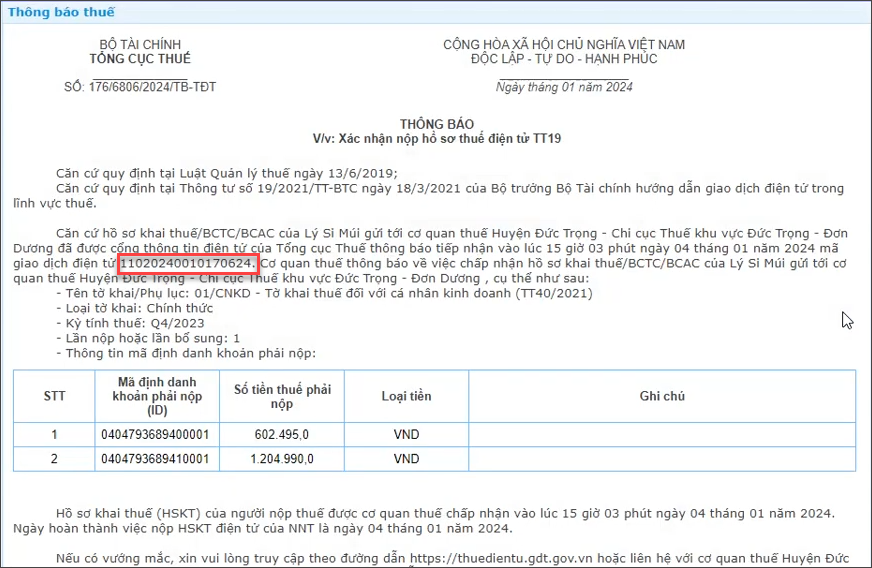The image size is (872, 568).
Task: Click the "Ngày tháng 01 năm 2024" date line
Action: coord(564,87)
